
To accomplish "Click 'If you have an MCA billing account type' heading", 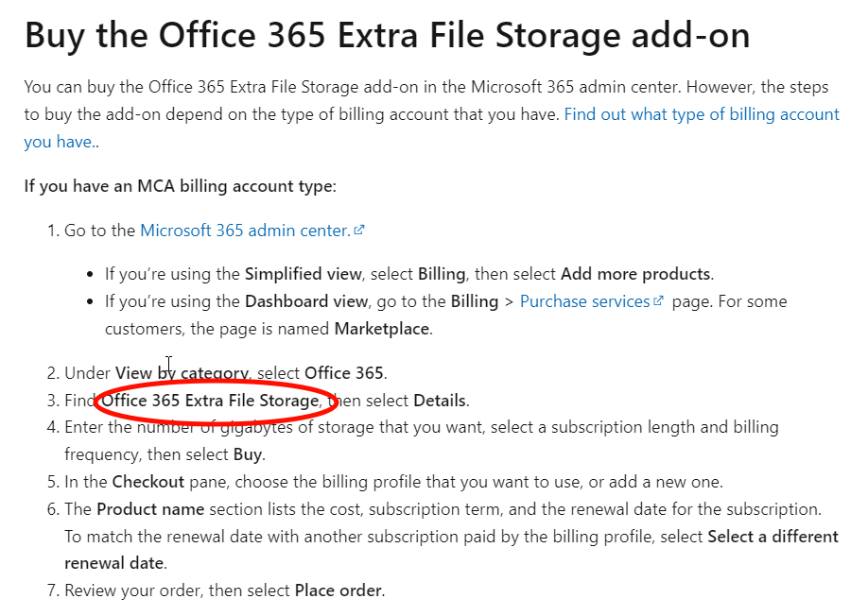I will coord(180,186).
